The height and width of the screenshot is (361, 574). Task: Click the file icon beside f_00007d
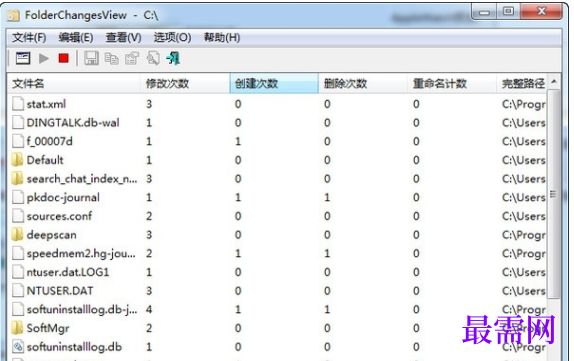[x=18, y=141]
